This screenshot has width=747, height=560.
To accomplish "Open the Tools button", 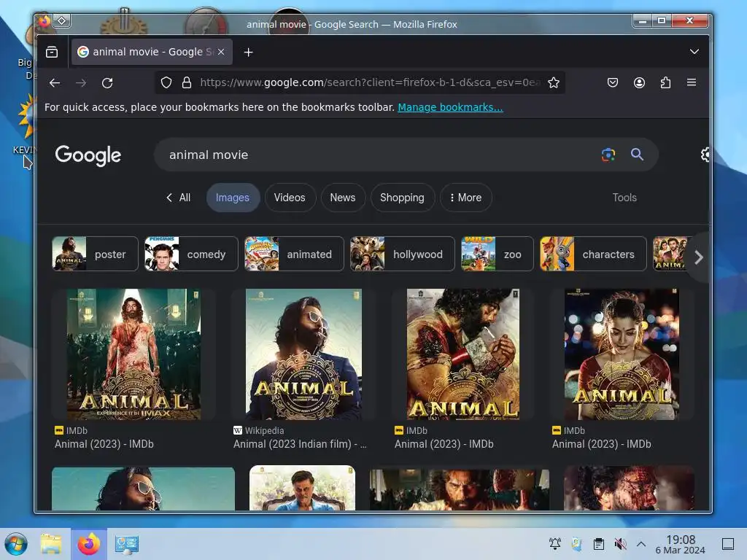I will tap(624, 198).
